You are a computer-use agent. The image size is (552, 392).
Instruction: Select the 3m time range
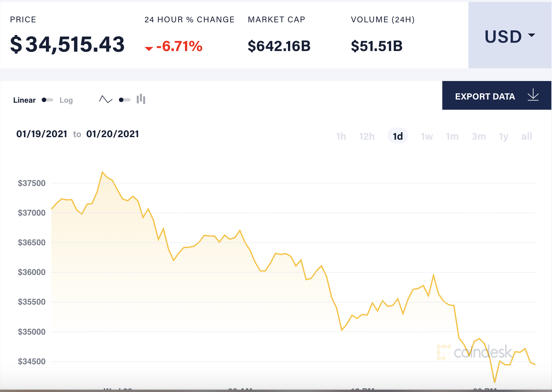(478, 136)
